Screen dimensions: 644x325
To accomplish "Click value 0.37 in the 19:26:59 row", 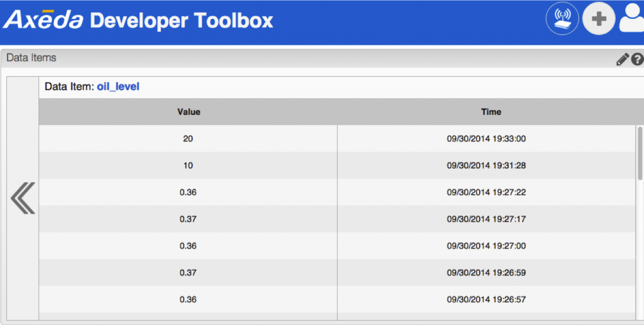I will pyautogui.click(x=188, y=272).
